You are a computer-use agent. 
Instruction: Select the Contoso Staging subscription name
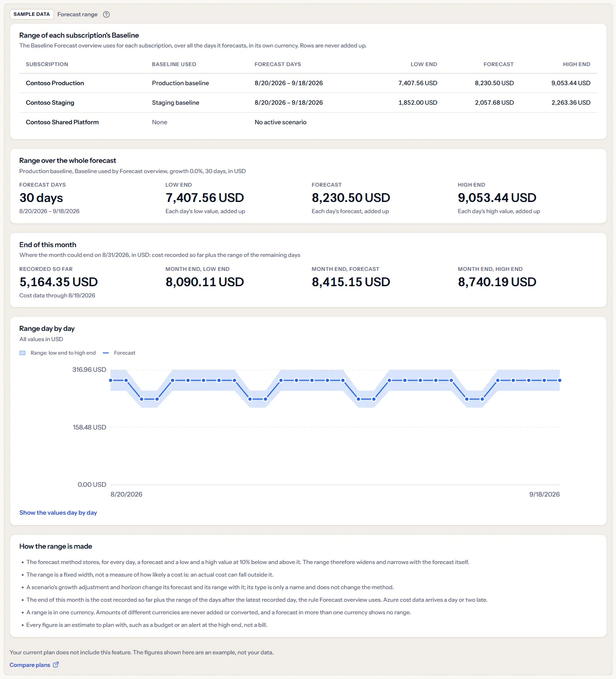tap(50, 103)
